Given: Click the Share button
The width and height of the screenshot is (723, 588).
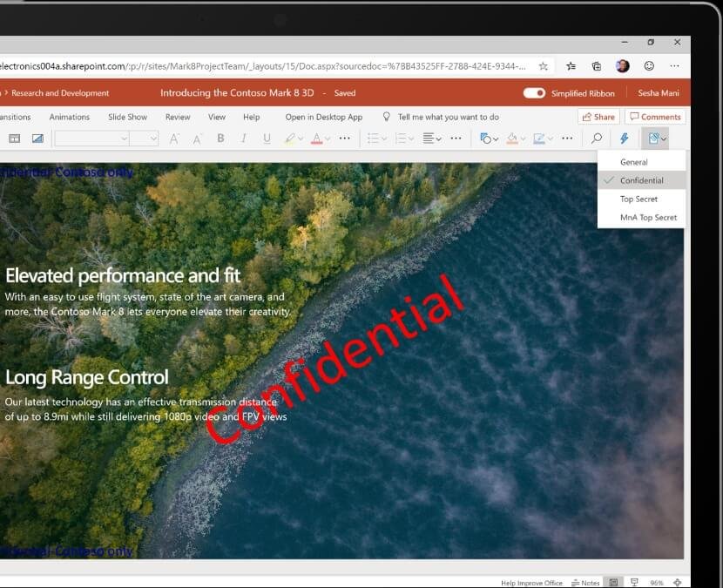Looking at the screenshot, I should tap(598, 117).
